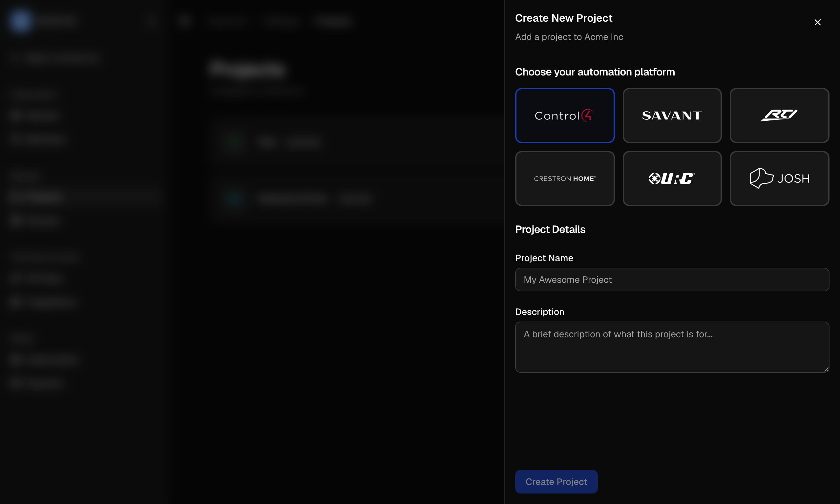Focus the Project Name input field
The height and width of the screenshot is (504, 840).
tap(672, 280)
